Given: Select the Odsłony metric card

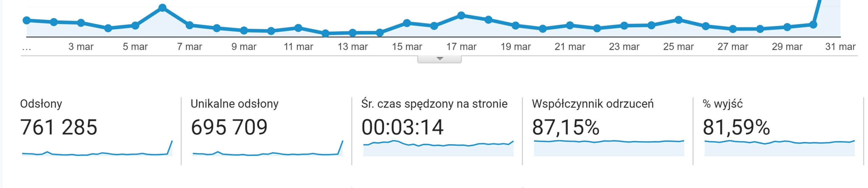Looking at the screenshot, I should [97, 131].
